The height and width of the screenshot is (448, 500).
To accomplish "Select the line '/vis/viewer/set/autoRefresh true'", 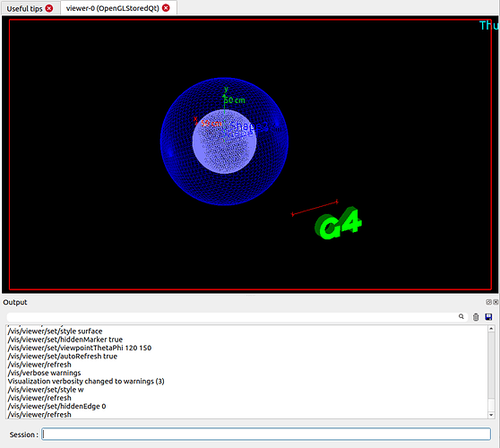I will click(x=63, y=357).
